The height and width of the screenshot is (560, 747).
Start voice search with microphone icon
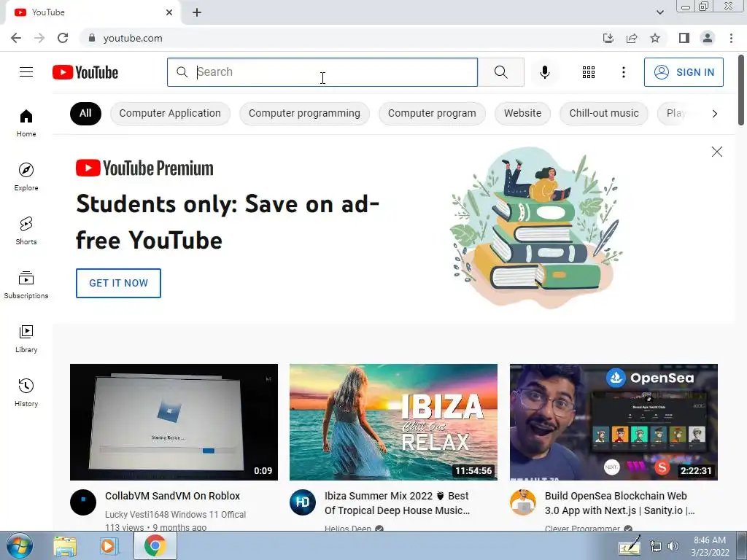544,72
